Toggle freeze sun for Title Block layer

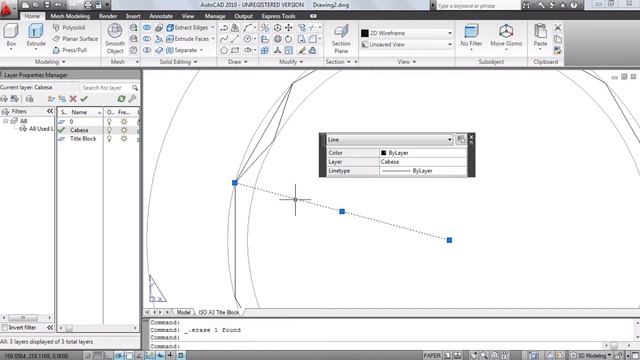124,139
